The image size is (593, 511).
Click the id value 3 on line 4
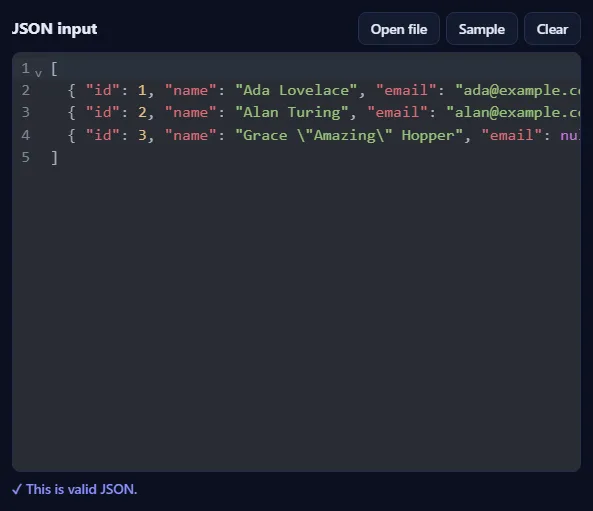(x=142, y=135)
